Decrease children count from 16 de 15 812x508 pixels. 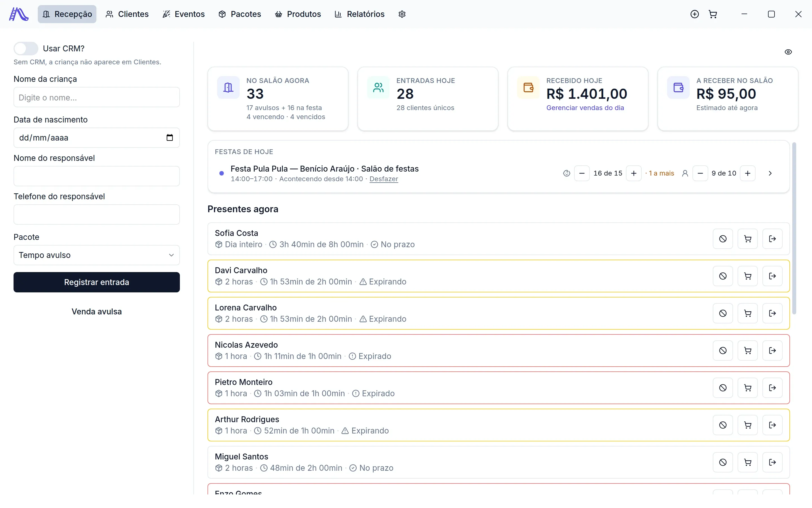pos(582,173)
